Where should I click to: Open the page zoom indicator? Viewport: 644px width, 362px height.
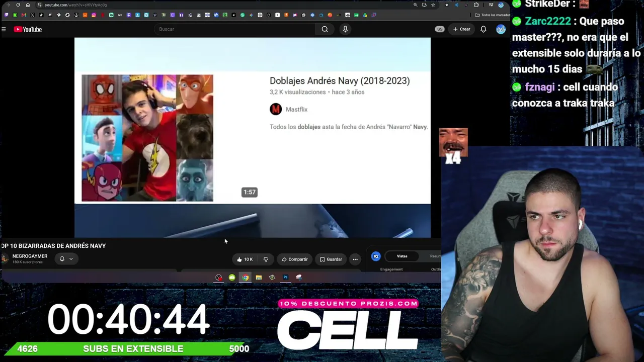415,5
